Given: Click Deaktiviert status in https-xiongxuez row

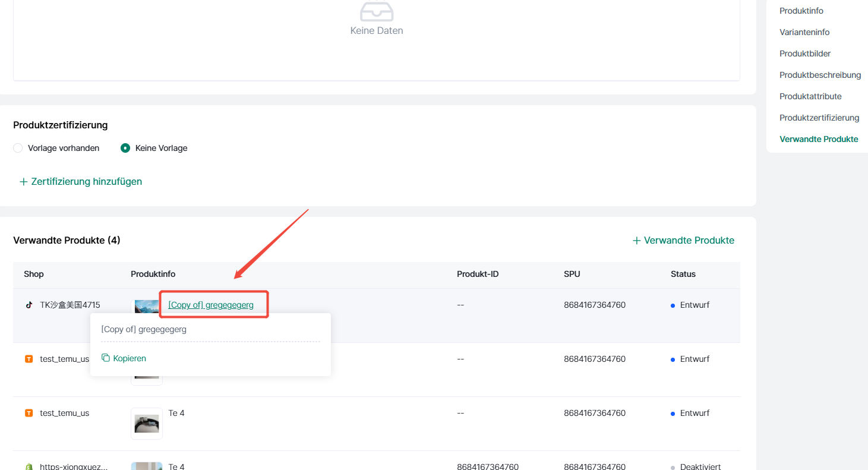Looking at the screenshot, I should pos(700,466).
